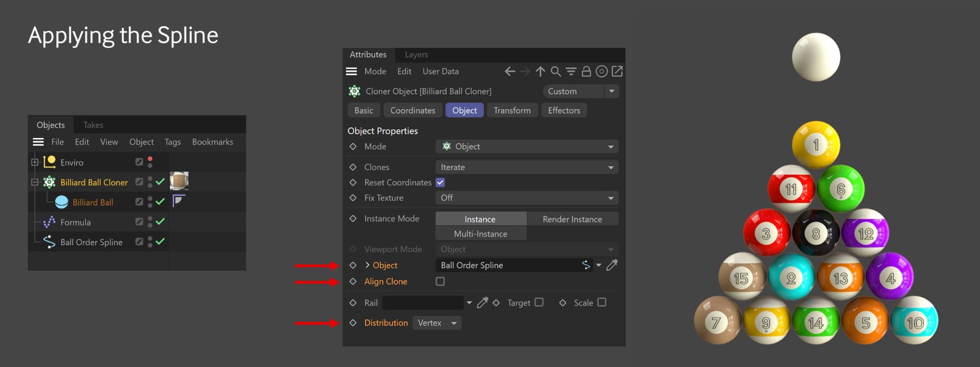
Task: Select the Transform tab button
Action: [512, 110]
